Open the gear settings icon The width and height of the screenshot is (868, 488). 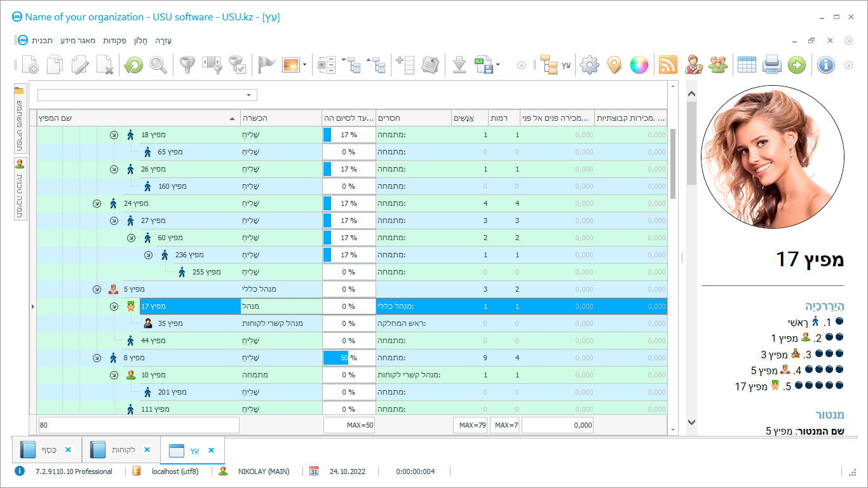(590, 65)
